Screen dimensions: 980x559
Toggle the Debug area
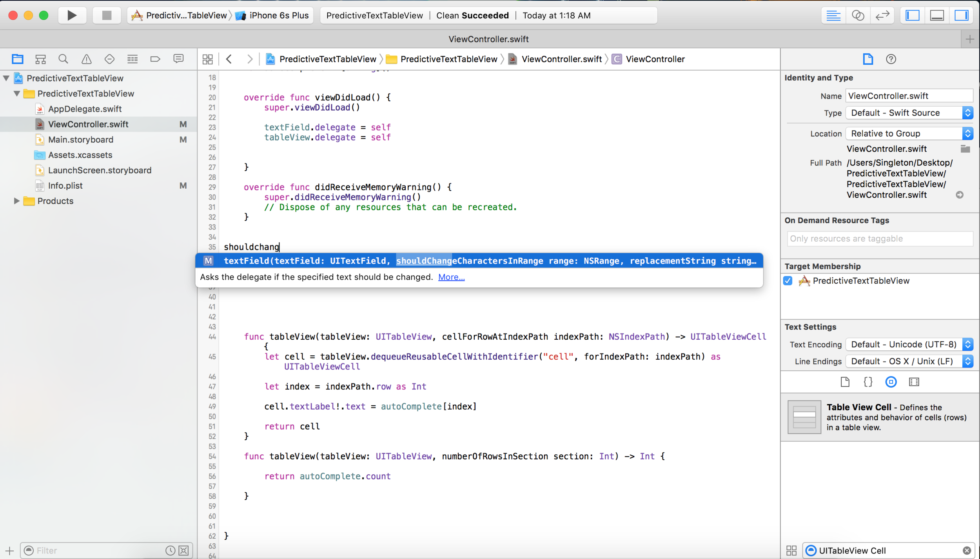pyautogui.click(x=937, y=15)
